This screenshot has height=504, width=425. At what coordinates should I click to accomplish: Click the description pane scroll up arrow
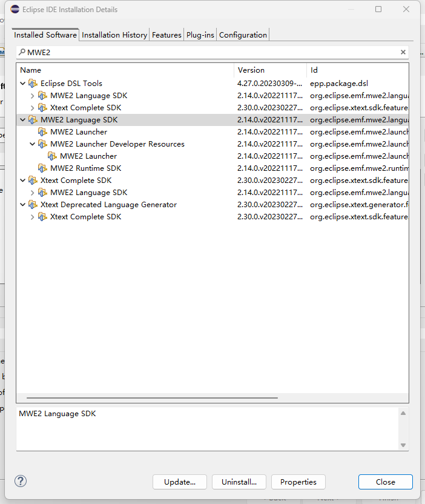click(403, 413)
